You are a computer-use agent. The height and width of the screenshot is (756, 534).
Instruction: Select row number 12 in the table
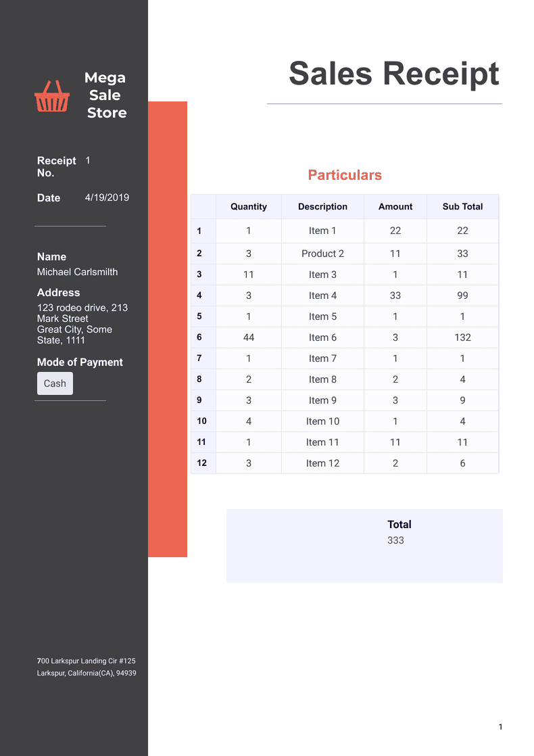[202, 463]
